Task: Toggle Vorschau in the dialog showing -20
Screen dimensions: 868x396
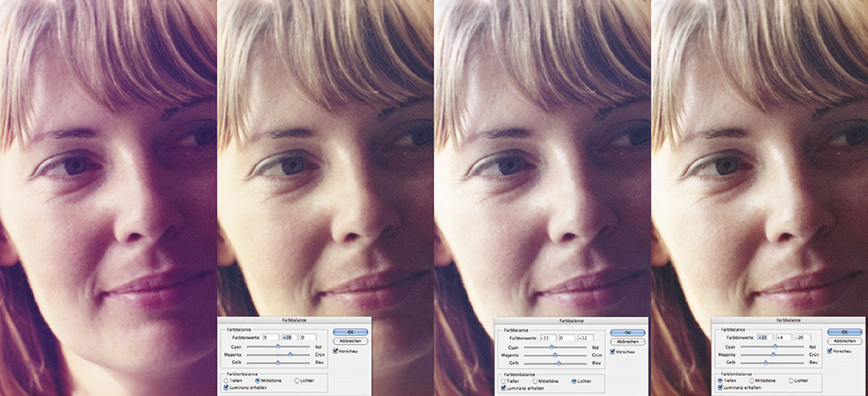Action: tap(829, 351)
